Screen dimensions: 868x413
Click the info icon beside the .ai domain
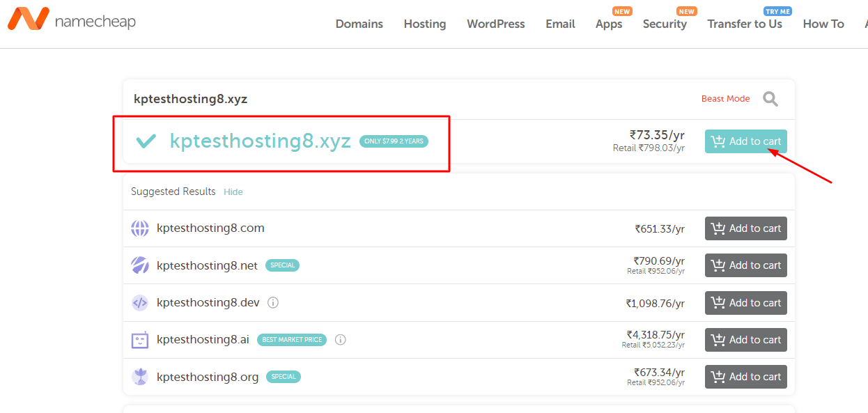pos(340,340)
